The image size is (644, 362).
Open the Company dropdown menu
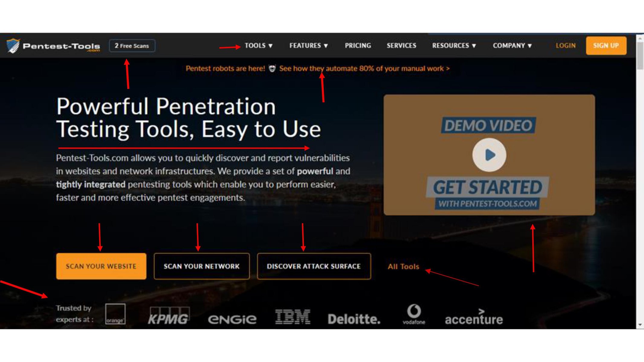[512, 46]
